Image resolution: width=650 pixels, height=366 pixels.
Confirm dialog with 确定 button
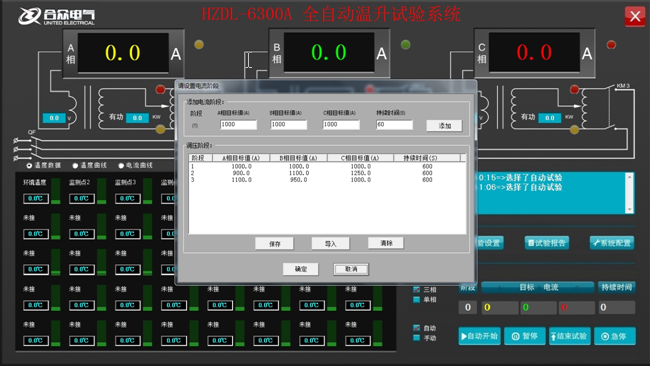click(x=301, y=269)
